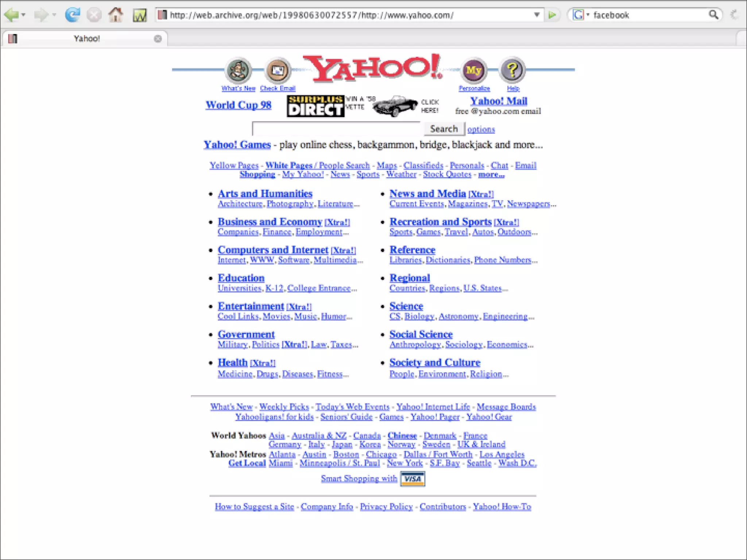Click the VISA card logo
The height and width of the screenshot is (560, 747).
pos(413,479)
